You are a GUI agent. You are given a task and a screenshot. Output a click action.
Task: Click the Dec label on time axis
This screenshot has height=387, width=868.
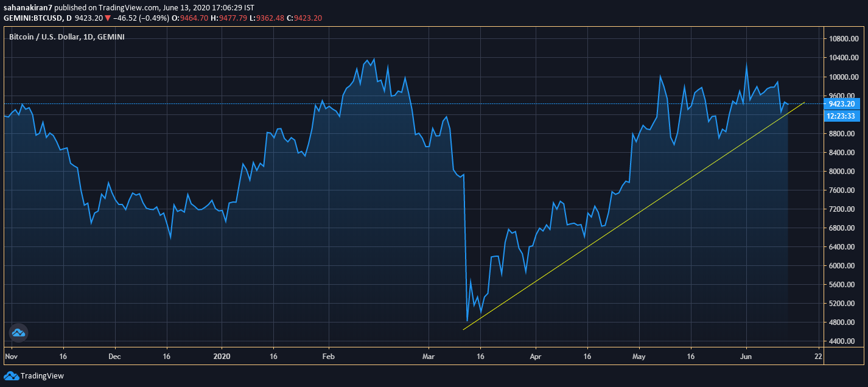click(x=115, y=355)
